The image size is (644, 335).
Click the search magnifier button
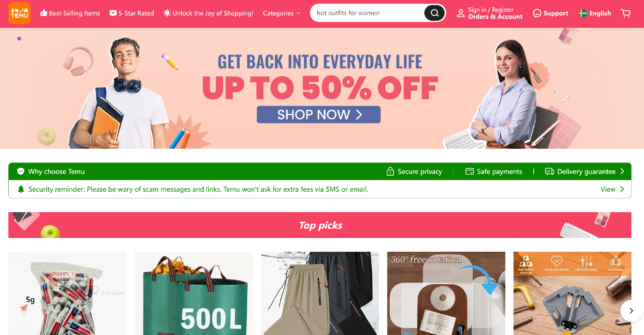click(435, 13)
